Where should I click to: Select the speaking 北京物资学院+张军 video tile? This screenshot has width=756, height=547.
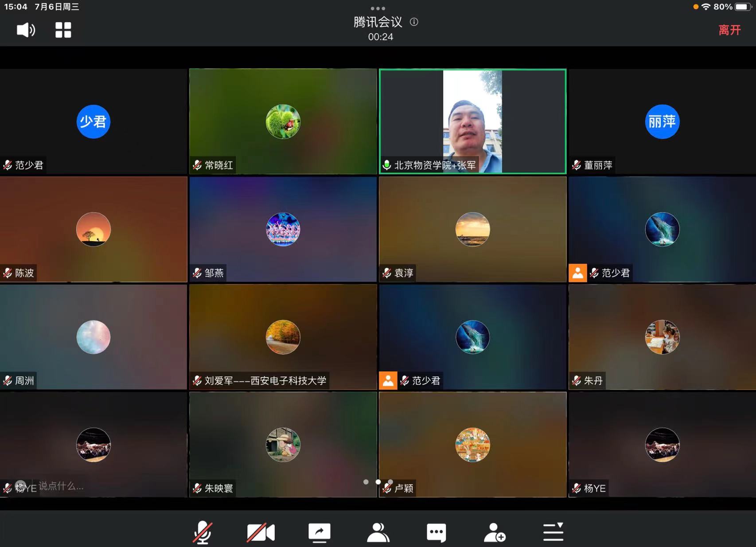pyautogui.click(x=472, y=121)
